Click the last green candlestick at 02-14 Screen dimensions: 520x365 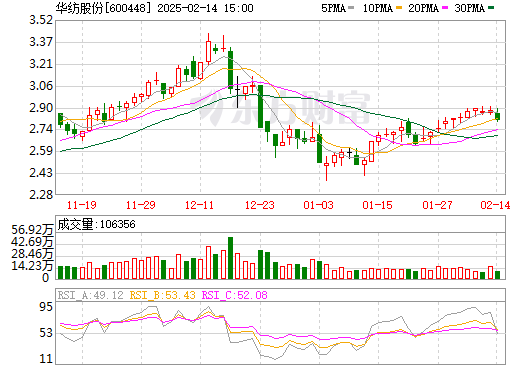point(497,116)
